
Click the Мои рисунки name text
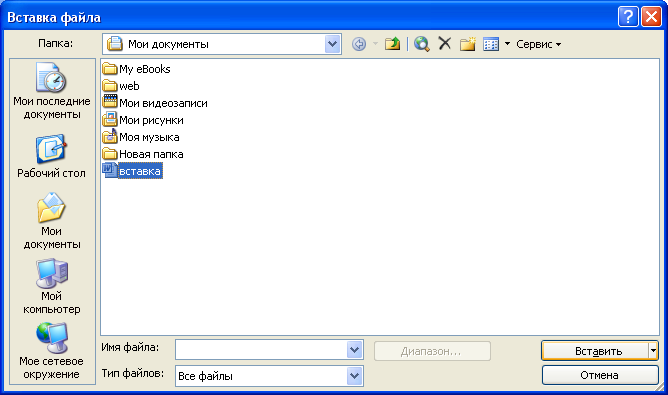coord(152,120)
